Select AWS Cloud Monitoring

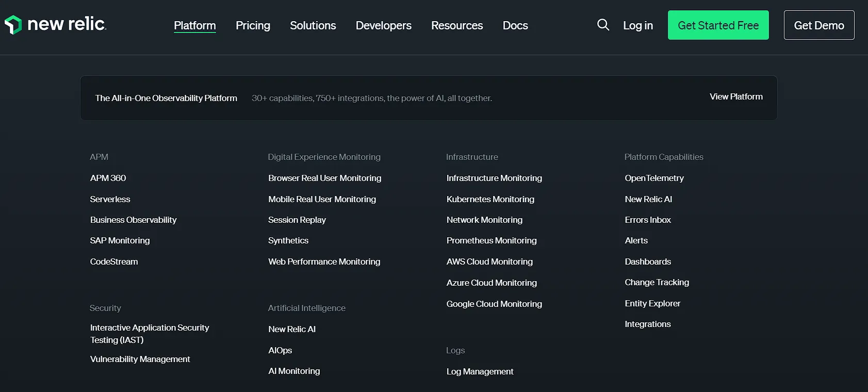click(x=489, y=262)
